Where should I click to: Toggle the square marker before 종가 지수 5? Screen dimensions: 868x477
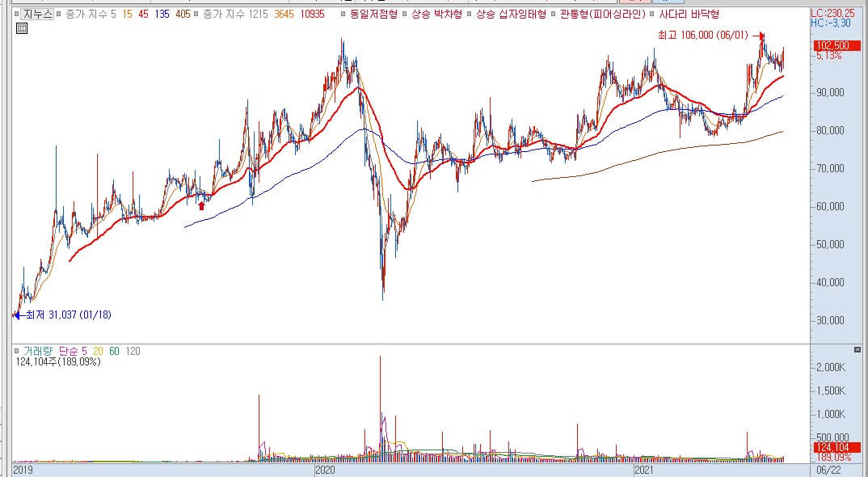point(60,15)
